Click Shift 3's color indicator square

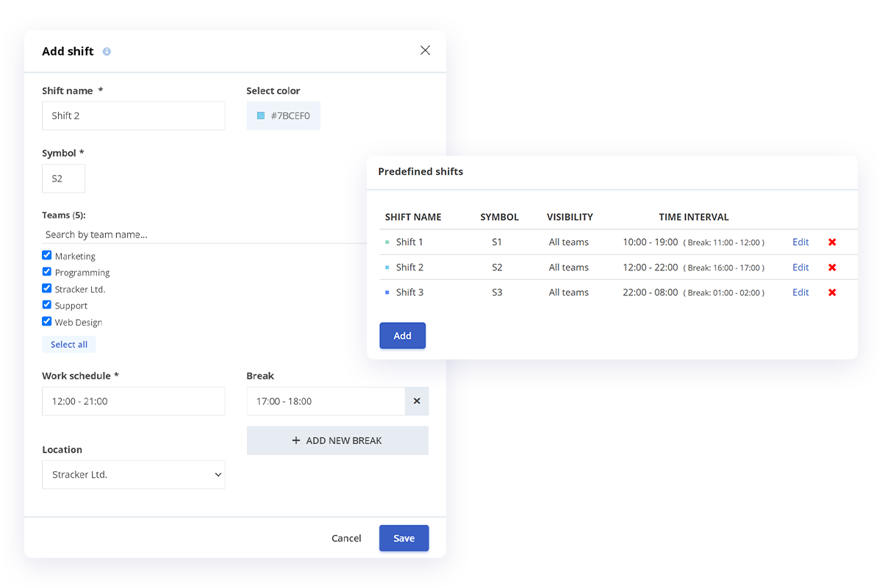(x=388, y=292)
